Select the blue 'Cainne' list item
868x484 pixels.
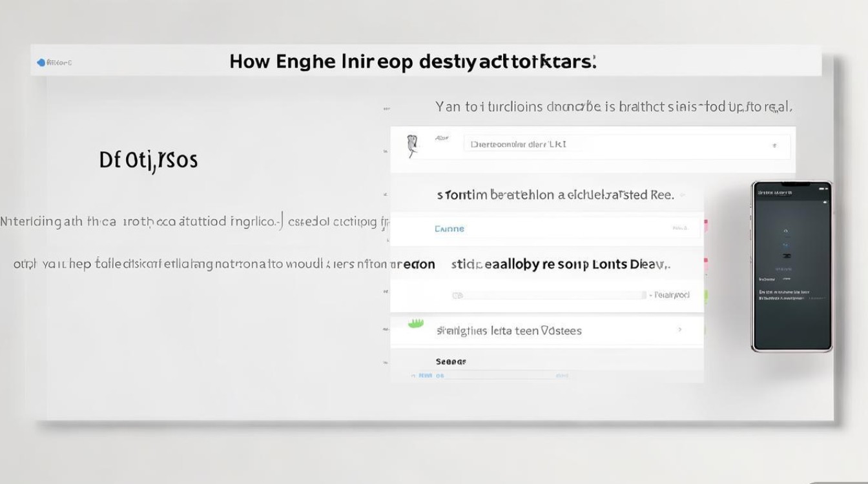coord(449,228)
